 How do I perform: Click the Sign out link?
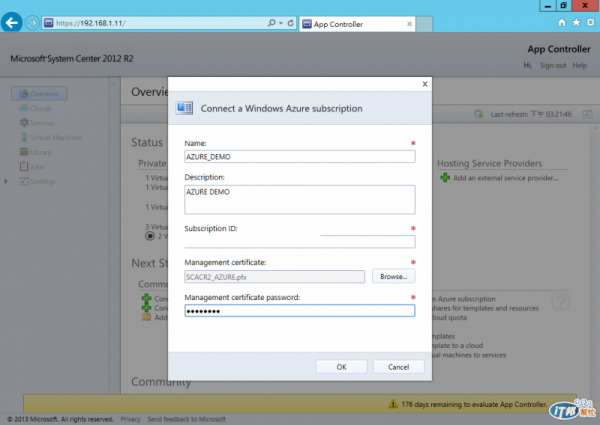tap(553, 65)
